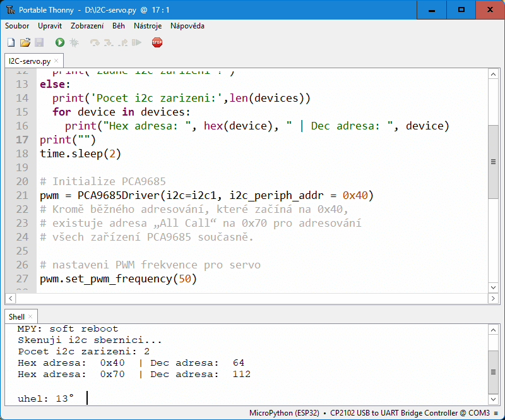
Task: Click on line 18 time.sleep(2)
Action: click(x=80, y=153)
